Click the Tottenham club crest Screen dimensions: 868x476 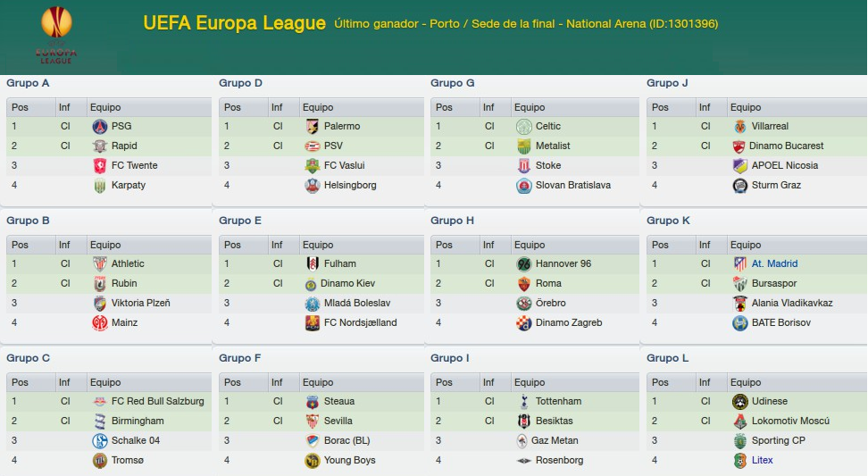point(523,401)
